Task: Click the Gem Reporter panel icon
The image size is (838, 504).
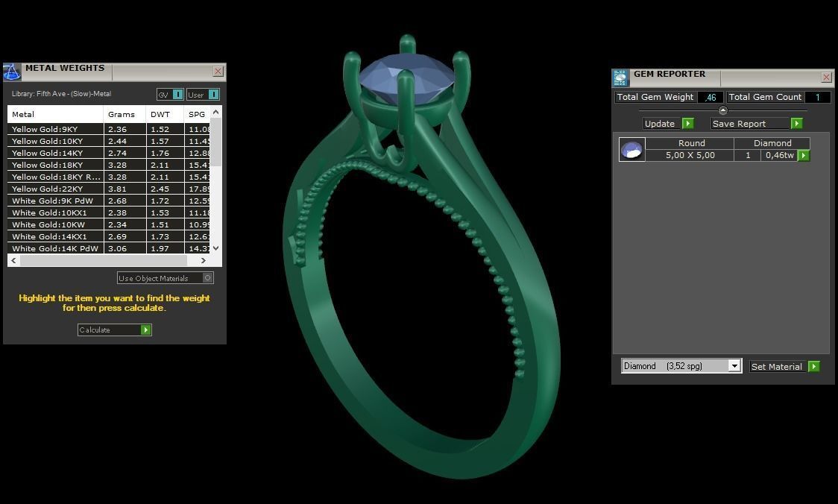Action: 620,78
